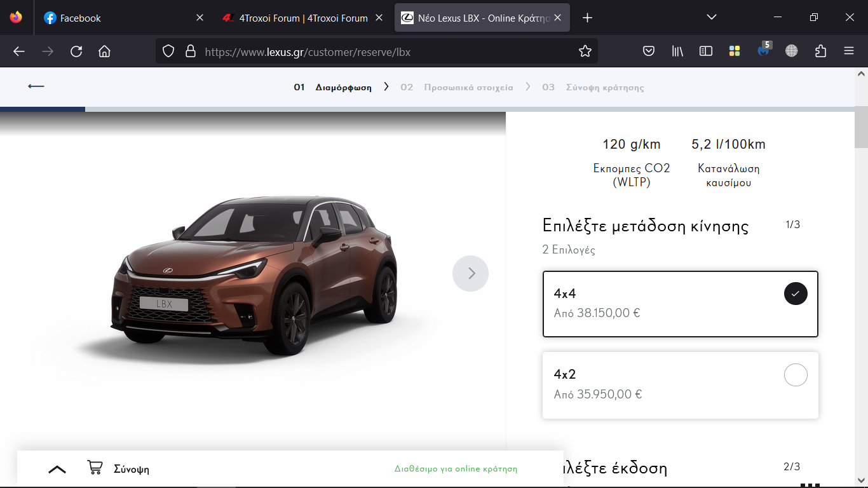Screen dimensions: 868x488
Task: Click the Από 35.950,00 € price
Action: [598, 394]
